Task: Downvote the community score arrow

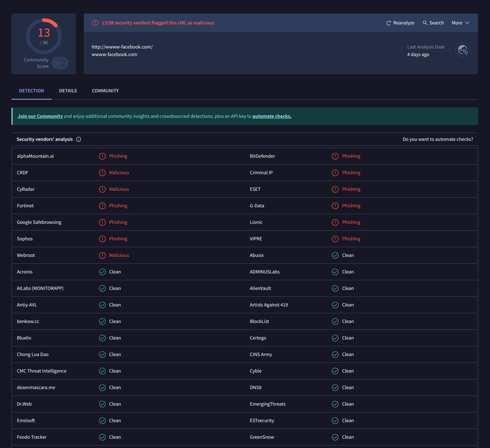Action: (64, 66)
